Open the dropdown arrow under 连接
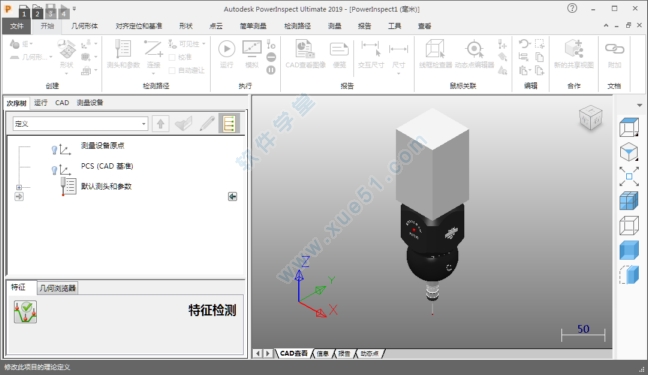The width and height of the screenshot is (648, 375). click(153, 74)
